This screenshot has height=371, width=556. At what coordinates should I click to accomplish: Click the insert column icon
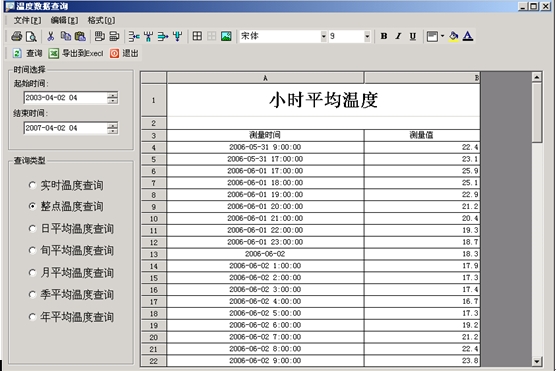(148, 36)
